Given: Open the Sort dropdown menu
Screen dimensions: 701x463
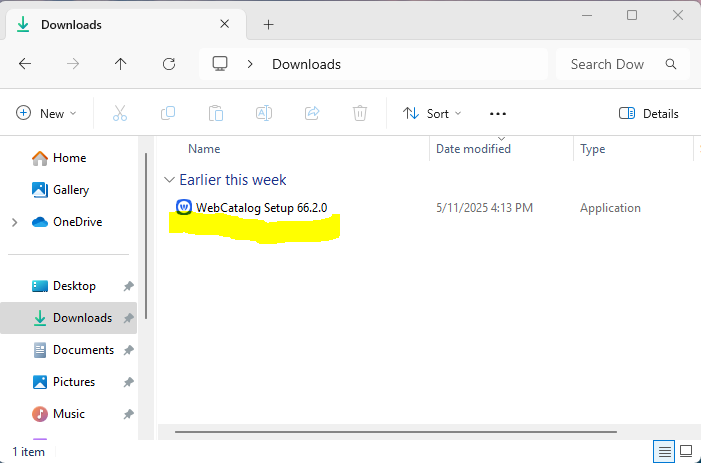Looking at the screenshot, I should [x=432, y=114].
